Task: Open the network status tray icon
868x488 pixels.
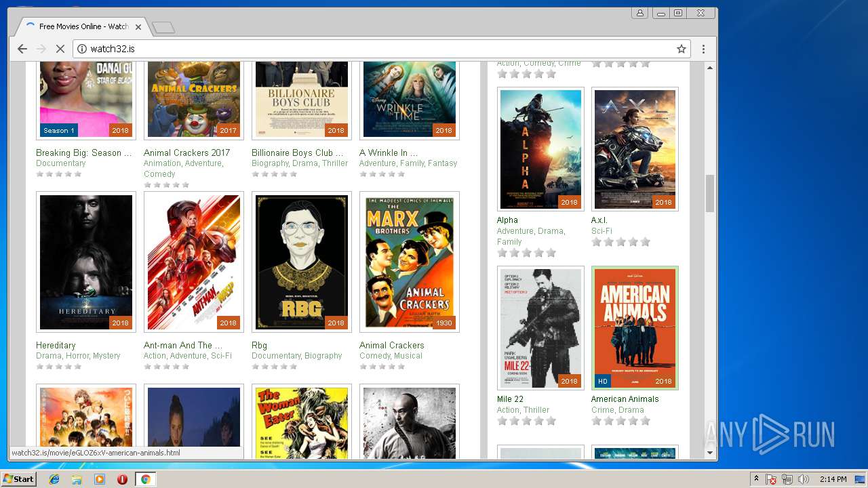Action: [x=787, y=479]
